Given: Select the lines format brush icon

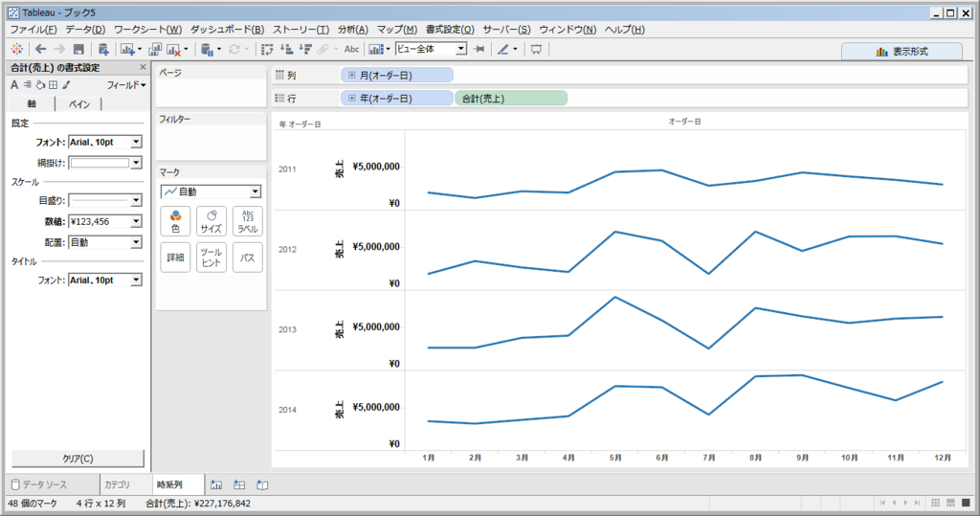Looking at the screenshot, I should pos(66,84).
